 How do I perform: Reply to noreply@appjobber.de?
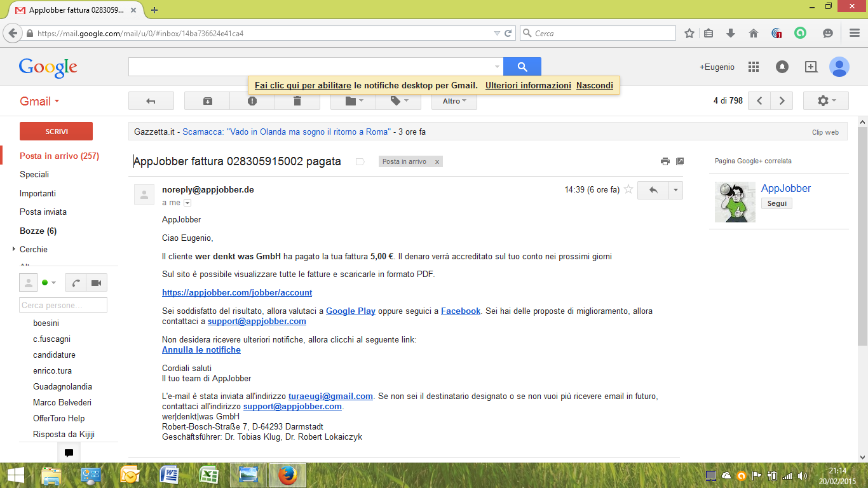[653, 190]
